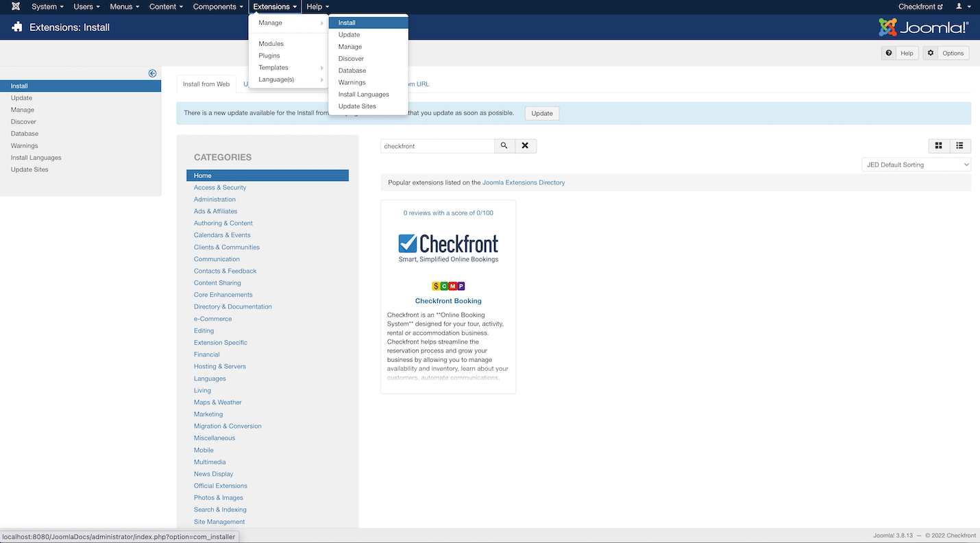Open the Checkfront Booking title link
The height and width of the screenshot is (543, 980).
coord(448,301)
